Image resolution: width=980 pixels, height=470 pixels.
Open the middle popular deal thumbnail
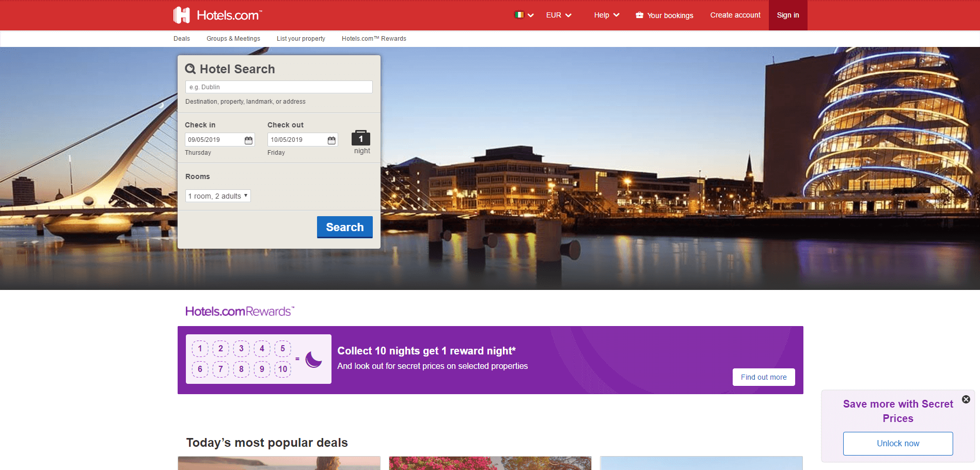pos(490,463)
